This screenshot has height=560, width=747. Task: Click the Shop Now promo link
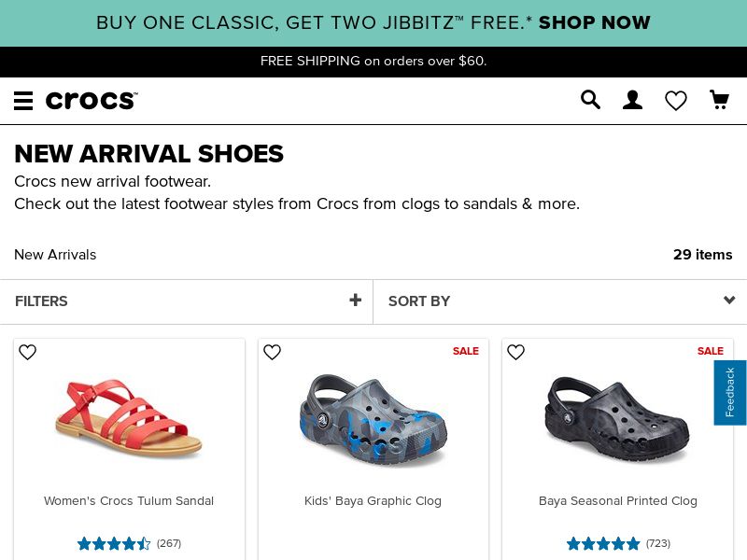[595, 22]
